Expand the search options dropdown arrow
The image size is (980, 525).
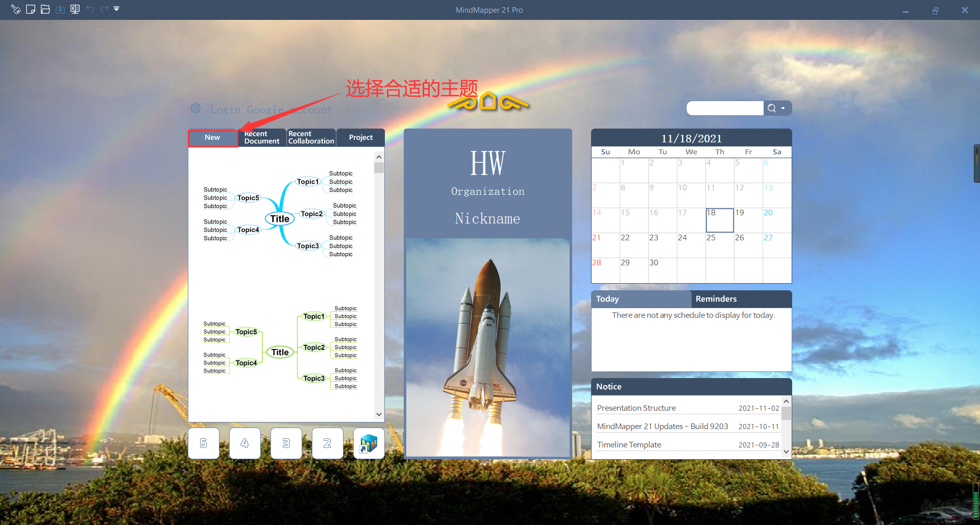[783, 108]
